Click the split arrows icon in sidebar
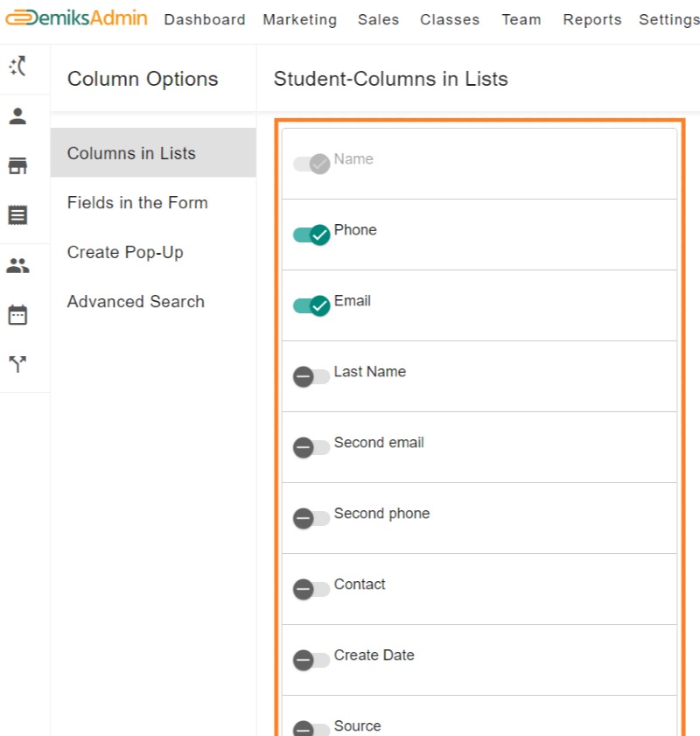Viewport: 700px width, 736px height. (x=17, y=364)
